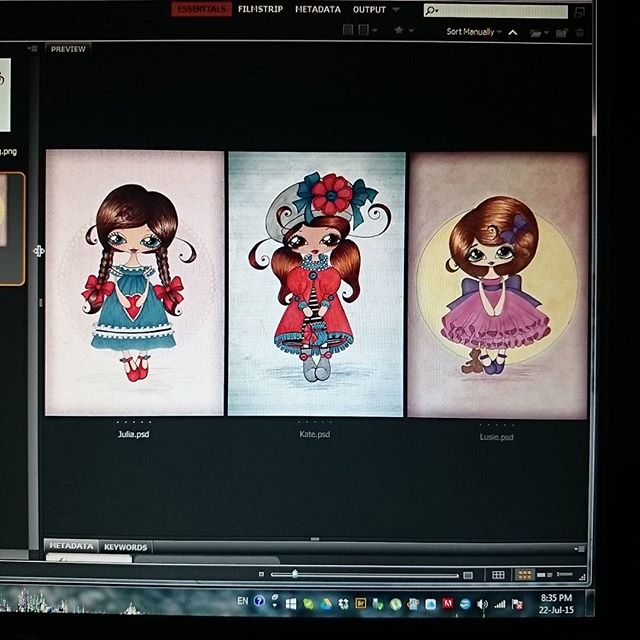Click the smaller thumbnail size icon
Image resolution: width=640 pixels, height=640 pixels.
pos(262,575)
